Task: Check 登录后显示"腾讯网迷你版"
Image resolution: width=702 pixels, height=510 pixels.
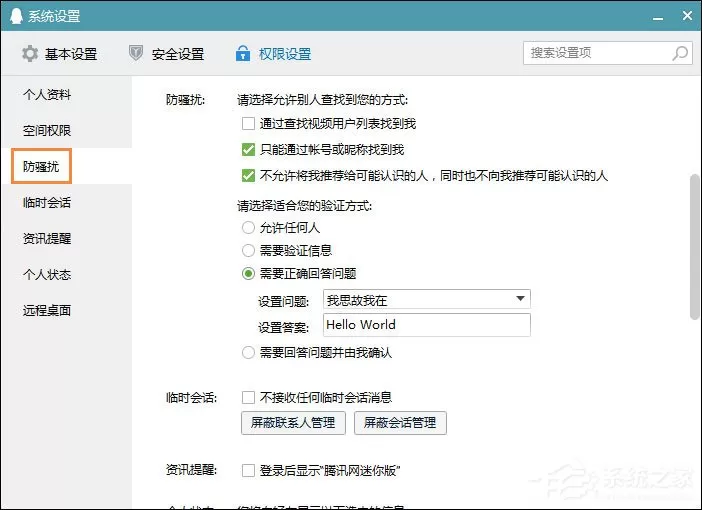Action: (x=248, y=470)
